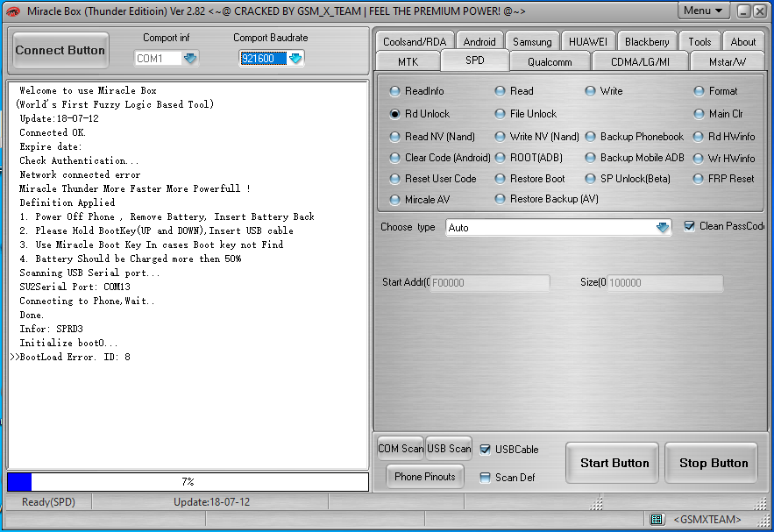Expand the Comport inf COM1 dropdown
The image size is (774, 532).
[x=190, y=58]
